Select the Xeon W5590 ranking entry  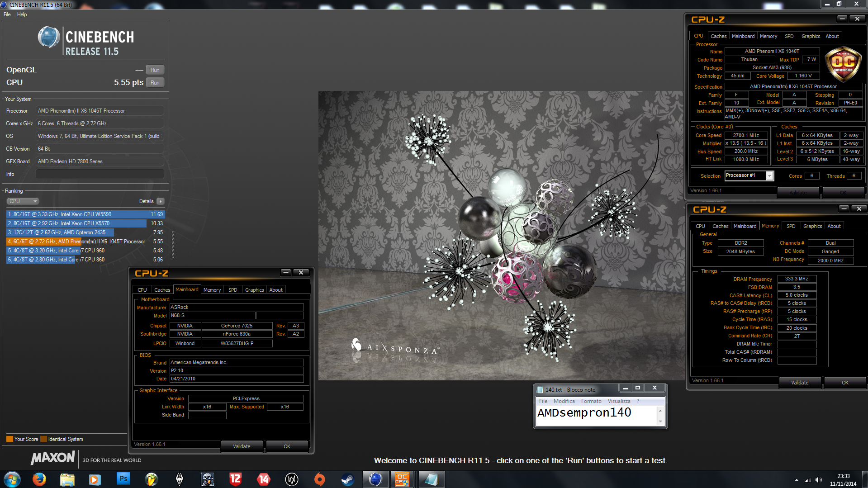[x=85, y=214]
